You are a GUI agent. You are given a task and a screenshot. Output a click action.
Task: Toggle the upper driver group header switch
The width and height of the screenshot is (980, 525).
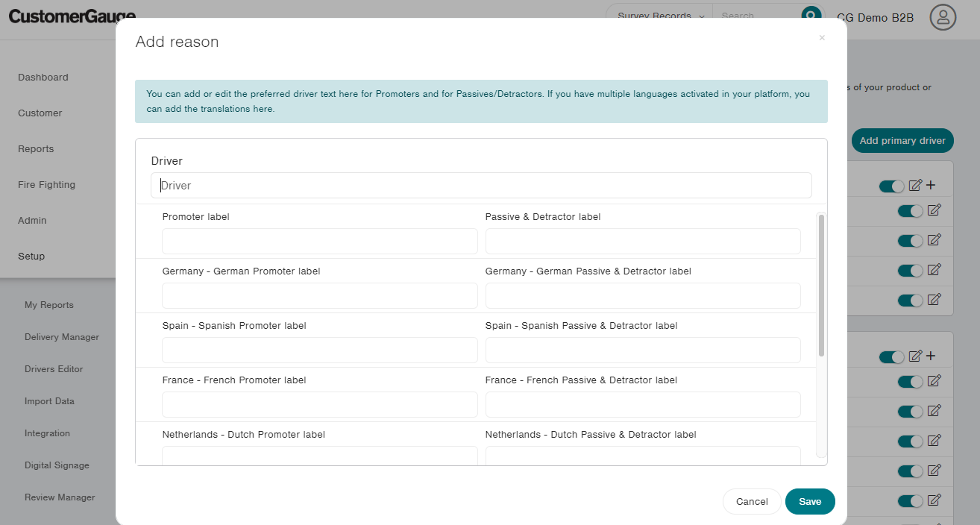click(x=892, y=186)
